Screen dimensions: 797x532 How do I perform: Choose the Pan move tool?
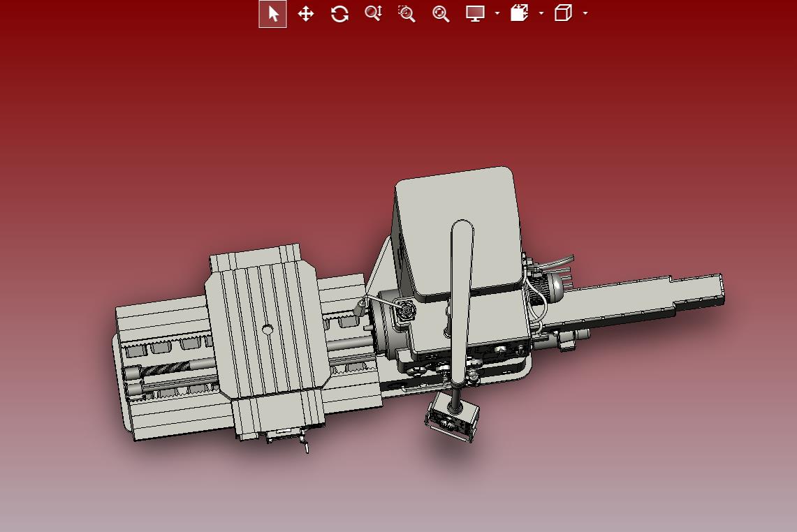point(305,14)
